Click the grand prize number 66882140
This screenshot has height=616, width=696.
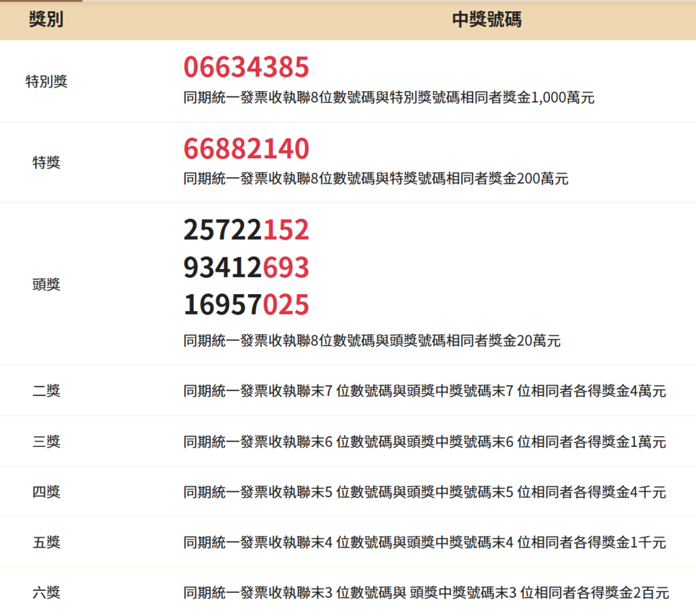click(246, 149)
